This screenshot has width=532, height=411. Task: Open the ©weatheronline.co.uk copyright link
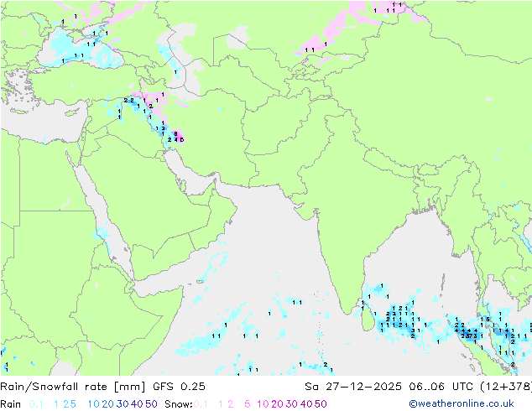[x=462, y=404]
